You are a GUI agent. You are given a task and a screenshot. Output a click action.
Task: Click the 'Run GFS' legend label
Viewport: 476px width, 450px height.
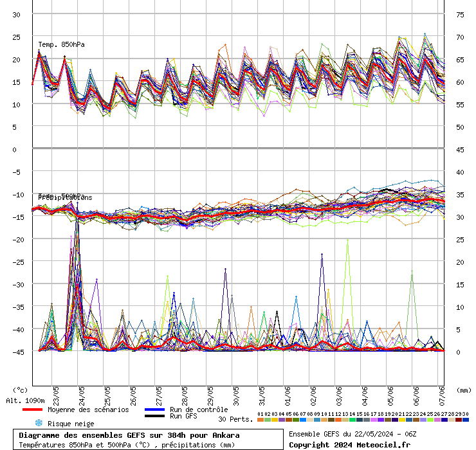tap(183, 416)
